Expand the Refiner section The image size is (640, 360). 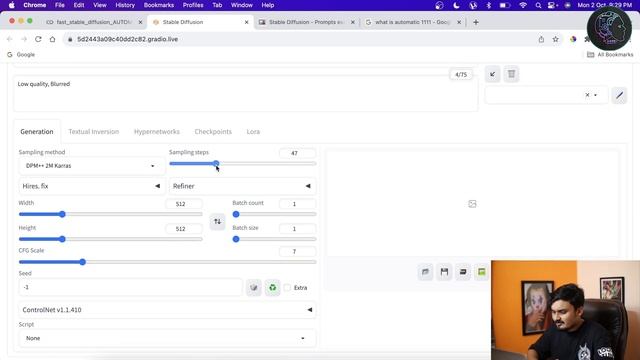(242, 186)
